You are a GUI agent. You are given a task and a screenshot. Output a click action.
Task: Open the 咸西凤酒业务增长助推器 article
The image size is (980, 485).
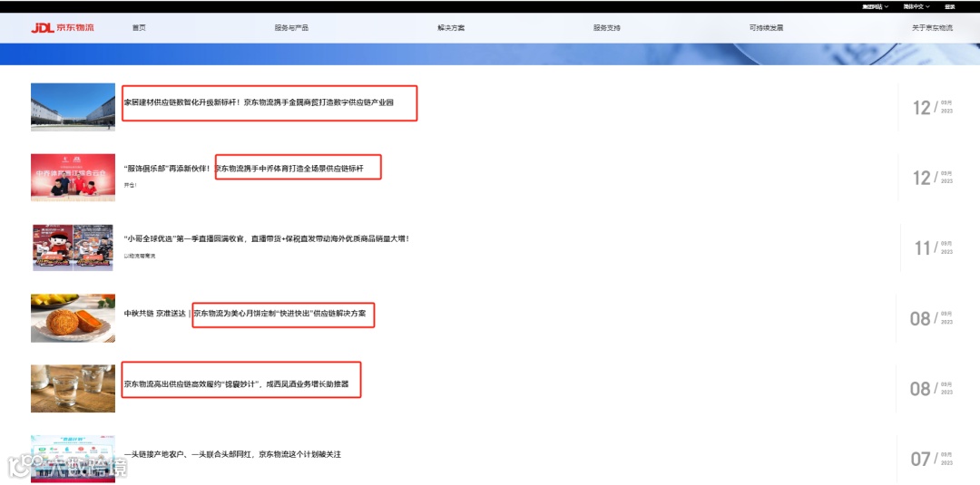coord(235,384)
